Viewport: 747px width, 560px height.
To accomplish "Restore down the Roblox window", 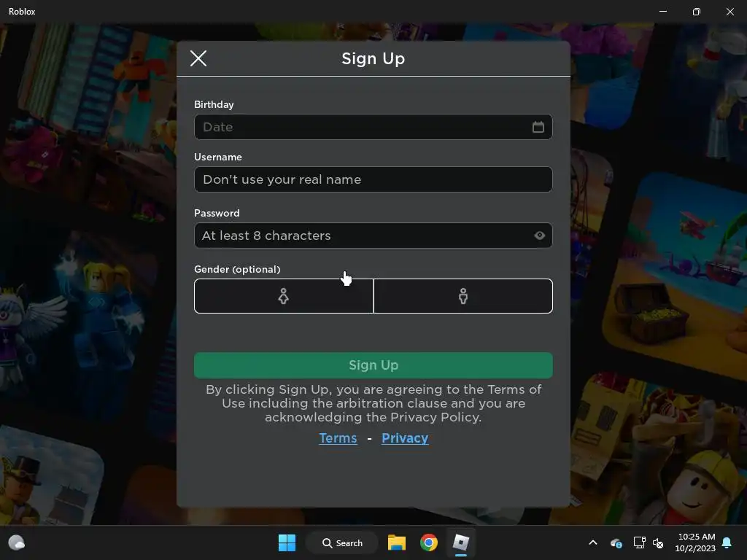I will click(x=696, y=12).
